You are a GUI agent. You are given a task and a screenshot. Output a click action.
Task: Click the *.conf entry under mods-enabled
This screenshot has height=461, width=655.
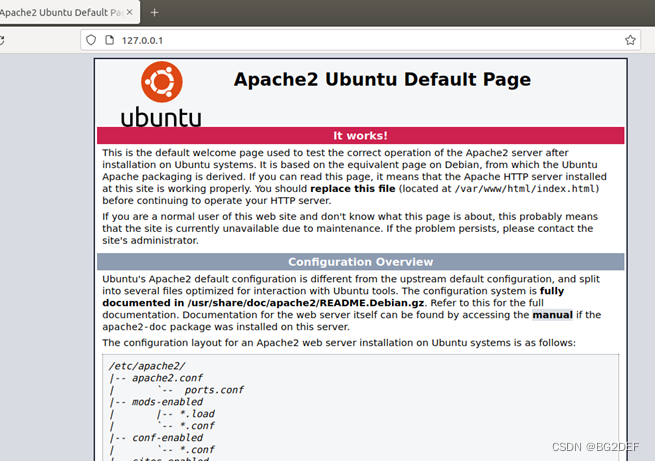point(197,426)
